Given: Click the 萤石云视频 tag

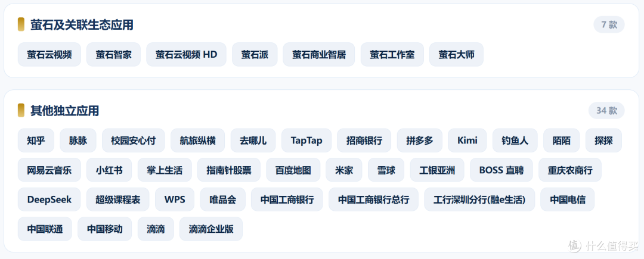Looking at the screenshot, I should point(49,55).
